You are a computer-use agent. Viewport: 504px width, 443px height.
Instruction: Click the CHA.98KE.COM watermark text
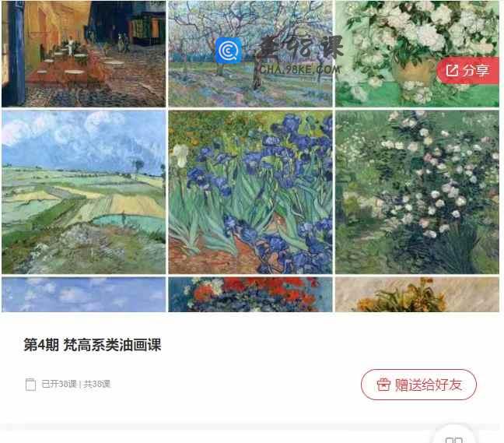299,69
